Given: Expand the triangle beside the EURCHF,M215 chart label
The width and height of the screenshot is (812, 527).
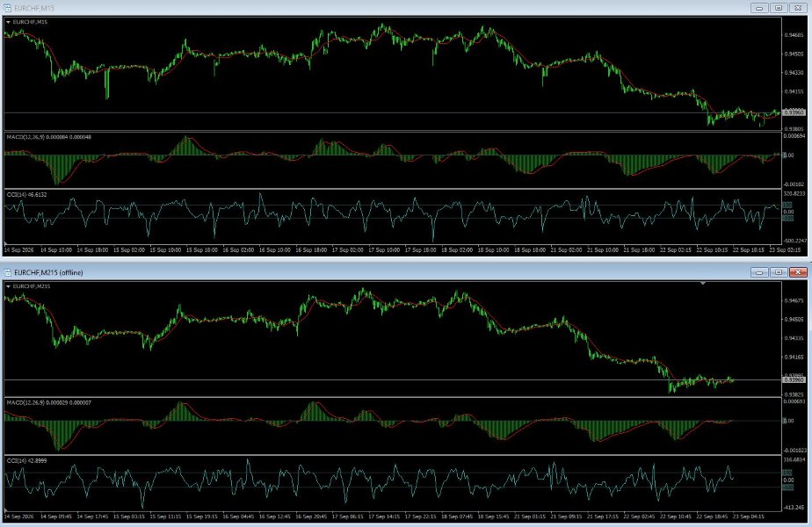Looking at the screenshot, I should [x=8, y=286].
